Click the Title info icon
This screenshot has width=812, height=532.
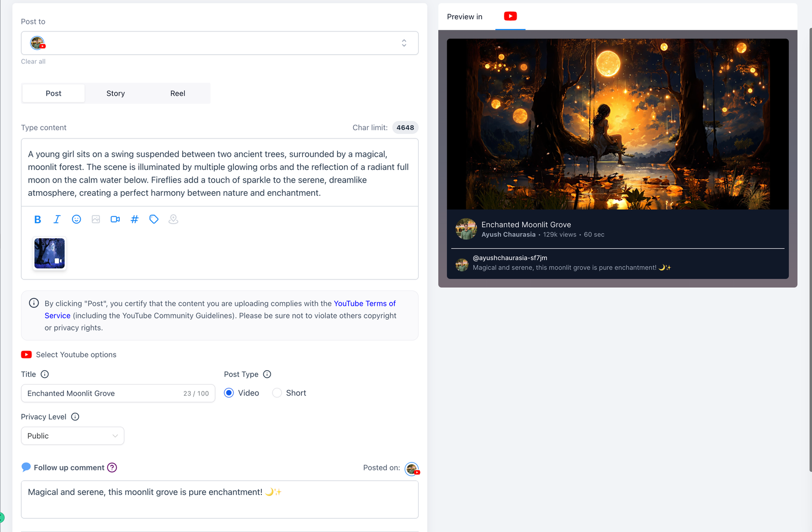tap(45, 374)
